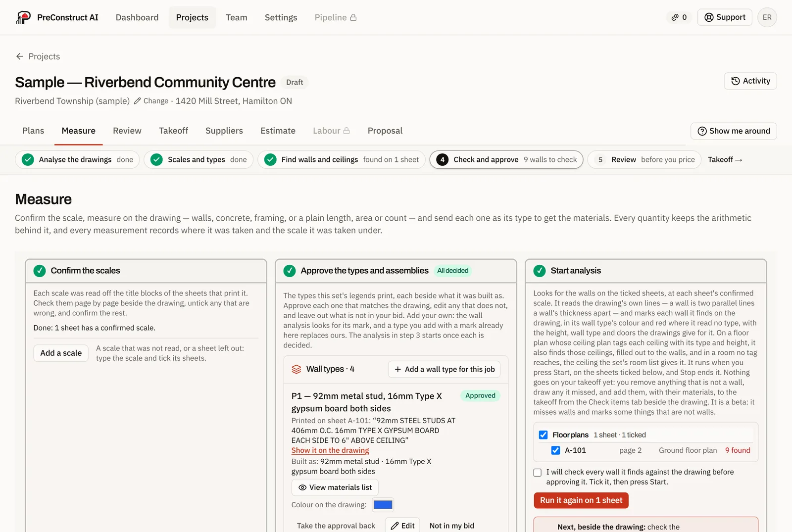Open the Estimate tab
The width and height of the screenshot is (792, 532).
278,131
